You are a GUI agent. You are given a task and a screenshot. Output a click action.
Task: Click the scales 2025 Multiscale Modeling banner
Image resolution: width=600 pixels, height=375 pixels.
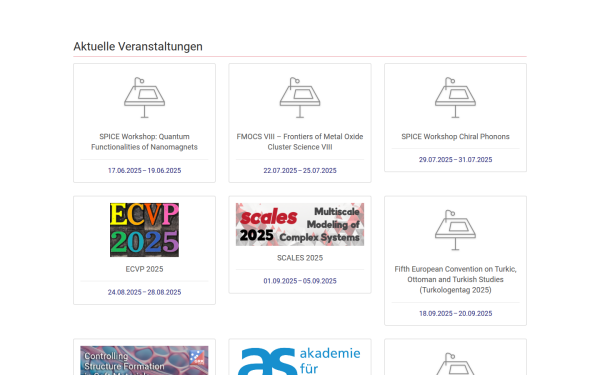[x=300, y=224]
